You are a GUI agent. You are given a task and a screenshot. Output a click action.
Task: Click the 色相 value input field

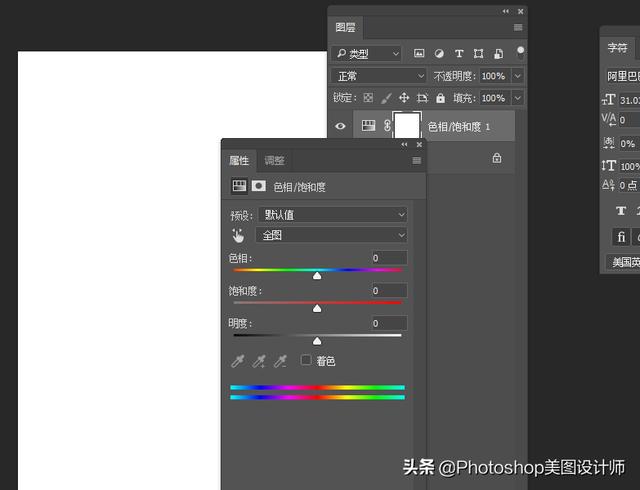[389, 258]
